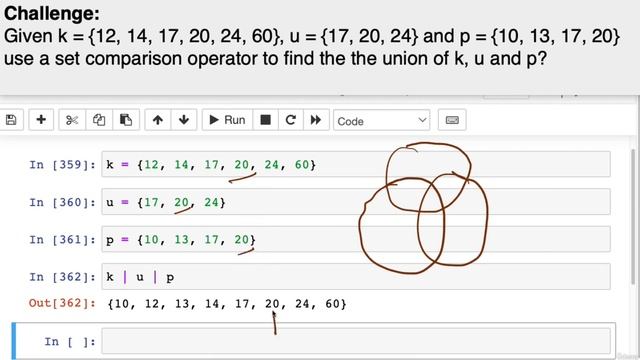
Task: Interrupt the kernel with the stop icon
Action: coord(265,120)
